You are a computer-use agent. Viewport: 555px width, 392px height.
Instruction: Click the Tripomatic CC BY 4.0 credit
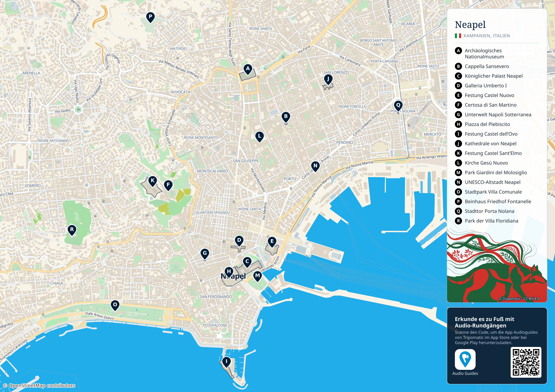(519, 299)
